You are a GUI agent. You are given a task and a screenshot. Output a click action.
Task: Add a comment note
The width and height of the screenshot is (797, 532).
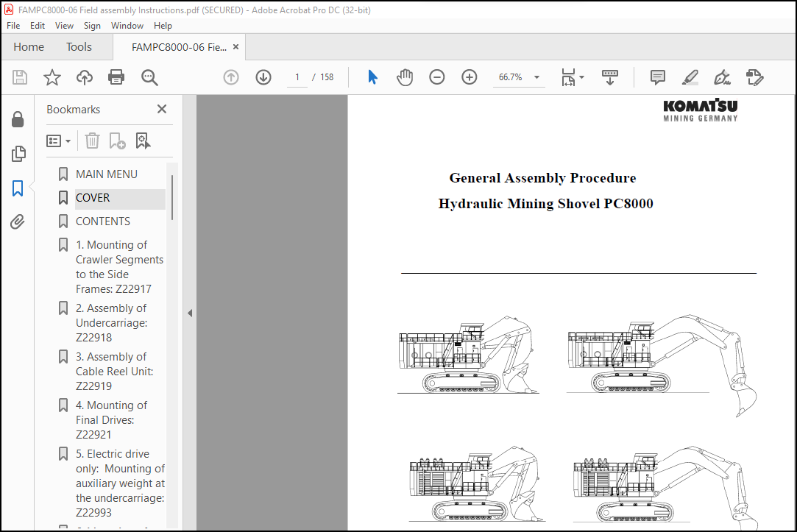coord(658,77)
